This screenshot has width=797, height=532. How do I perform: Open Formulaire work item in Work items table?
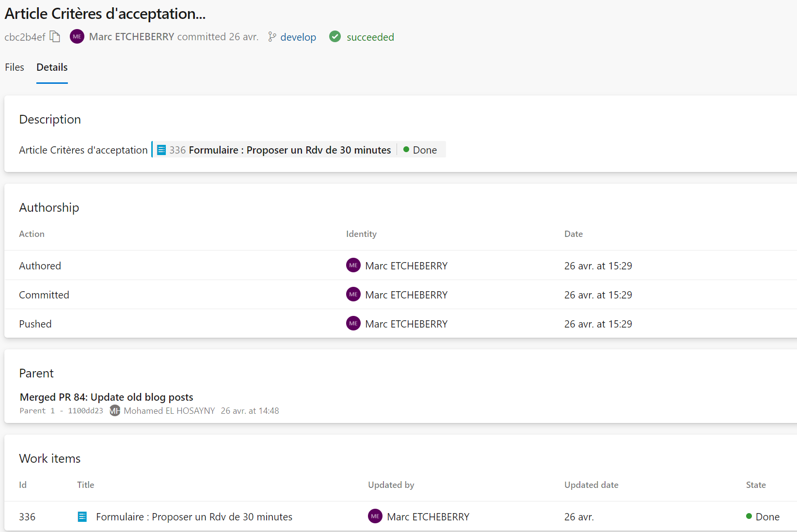[194, 517]
